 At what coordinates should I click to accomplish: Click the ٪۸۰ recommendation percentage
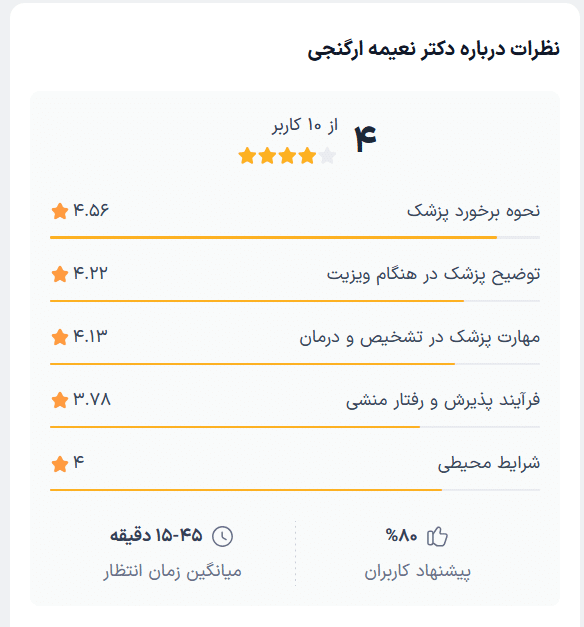pyautogui.click(x=401, y=535)
